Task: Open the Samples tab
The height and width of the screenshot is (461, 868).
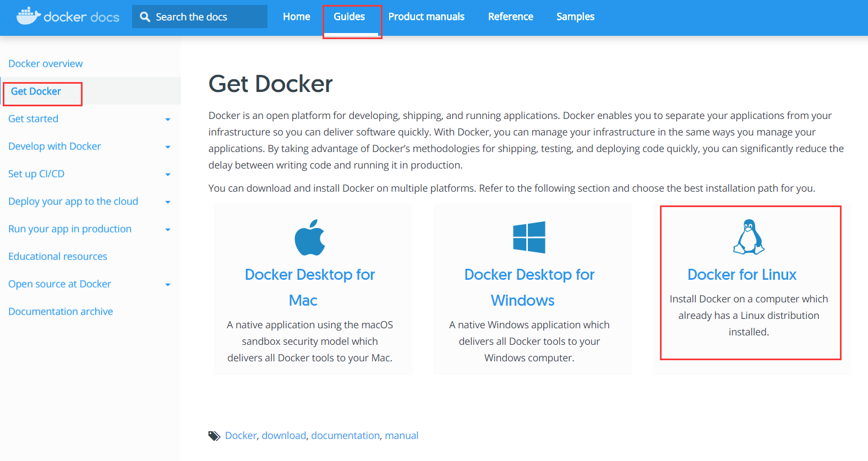Action: coord(576,17)
